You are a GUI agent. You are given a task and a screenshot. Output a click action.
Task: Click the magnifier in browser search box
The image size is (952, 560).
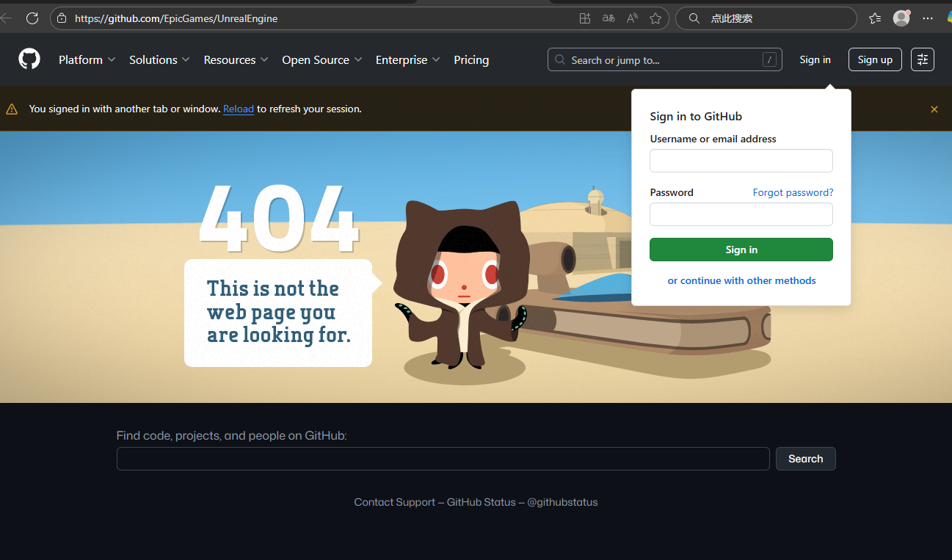click(694, 18)
